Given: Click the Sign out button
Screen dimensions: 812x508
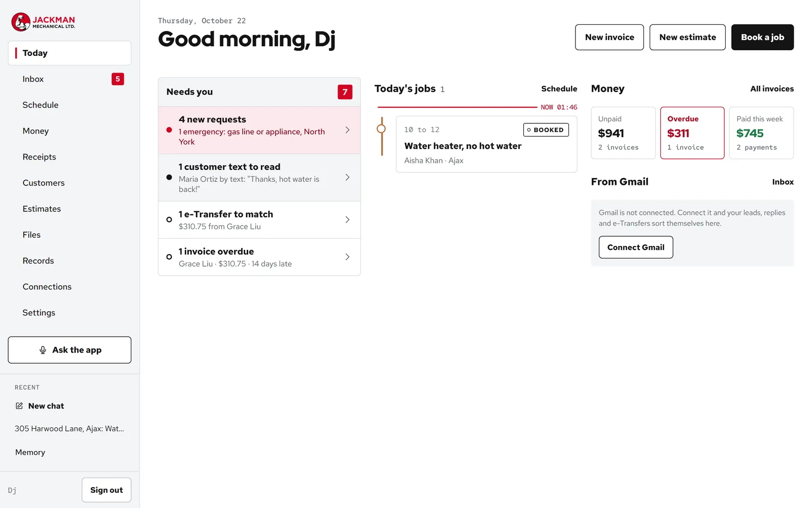Looking at the screenshot, I should click(107, 490).
